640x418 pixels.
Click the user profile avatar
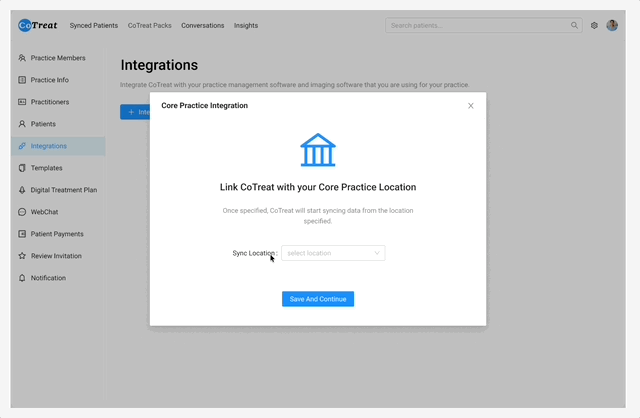point(612,25)
